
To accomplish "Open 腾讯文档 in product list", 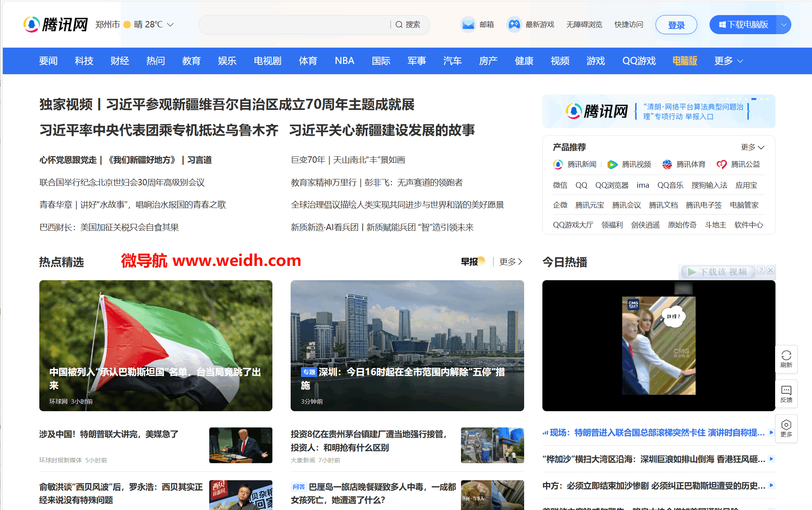I will [663, 205].
